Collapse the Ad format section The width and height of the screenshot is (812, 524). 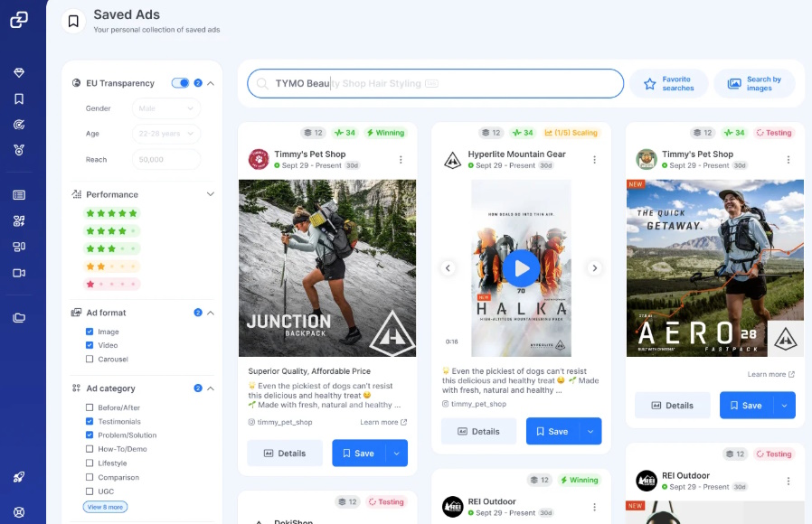point(211,313)
